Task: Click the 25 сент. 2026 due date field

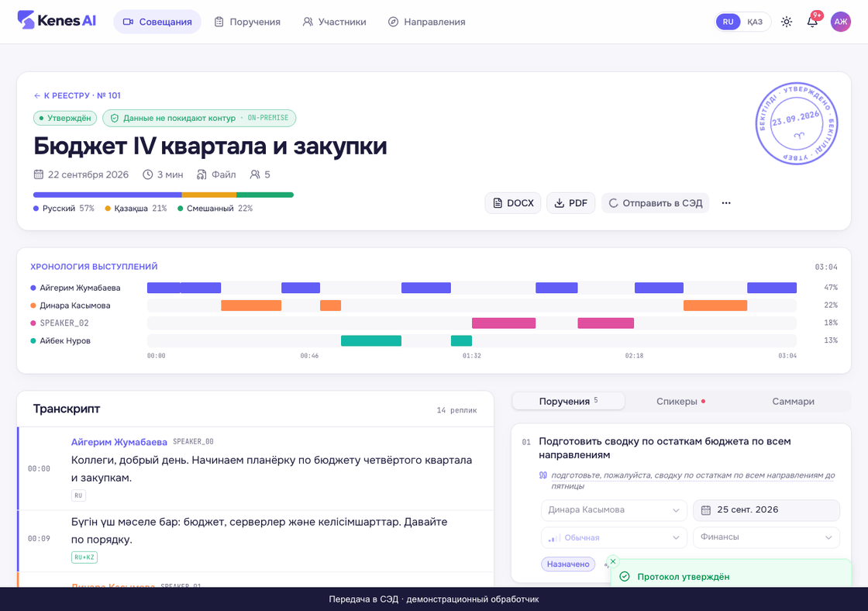Action: (766, 510)
